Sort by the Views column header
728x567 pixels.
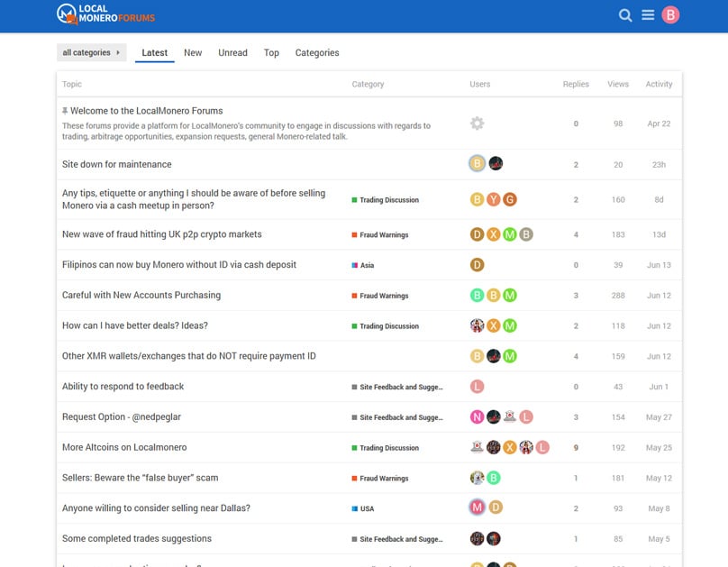click(x=618, y=84)
